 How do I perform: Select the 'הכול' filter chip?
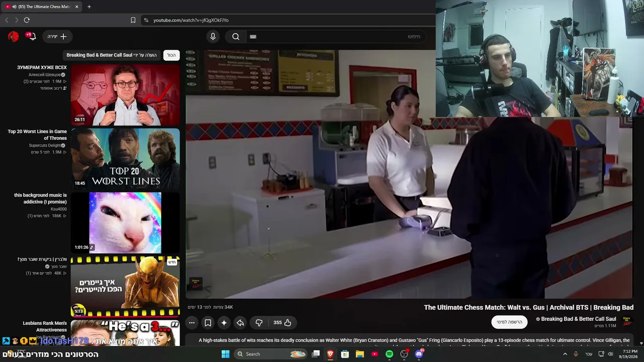pos(172,55)
